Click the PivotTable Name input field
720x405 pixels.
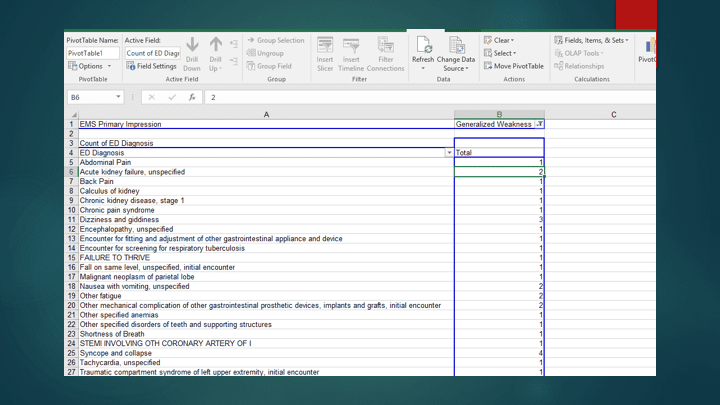point(92,54)
